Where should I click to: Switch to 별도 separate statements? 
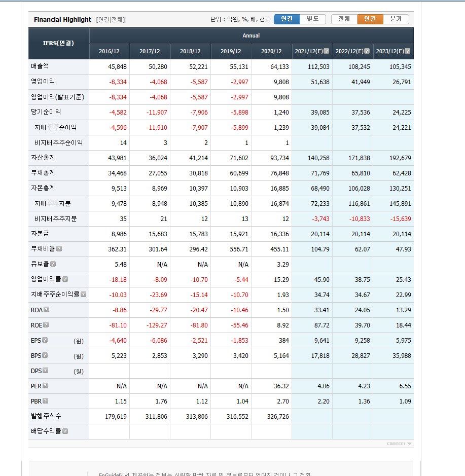313,19
